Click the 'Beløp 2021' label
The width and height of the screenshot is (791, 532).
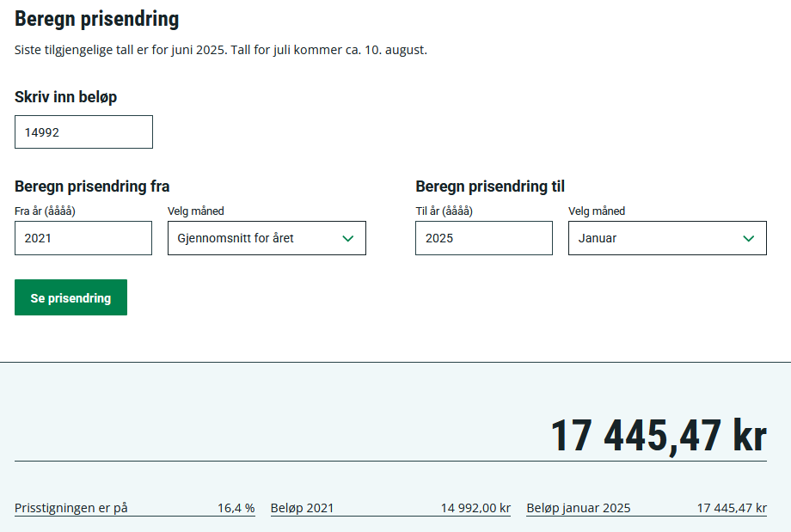pos(302,508)
